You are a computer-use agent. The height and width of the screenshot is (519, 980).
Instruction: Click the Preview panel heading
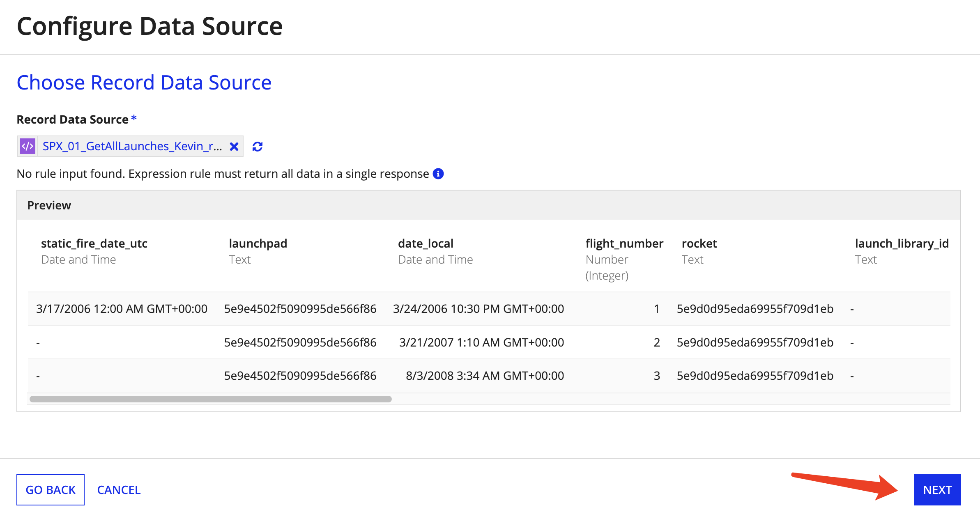click(x=49, y=205)
